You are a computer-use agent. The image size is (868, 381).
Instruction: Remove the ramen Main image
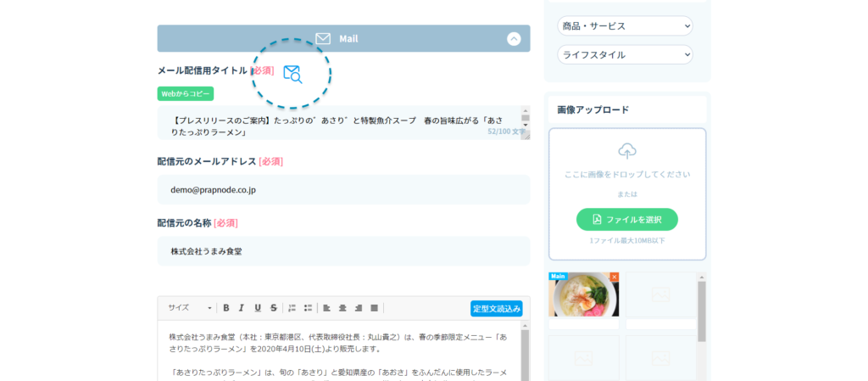[615, 277]
